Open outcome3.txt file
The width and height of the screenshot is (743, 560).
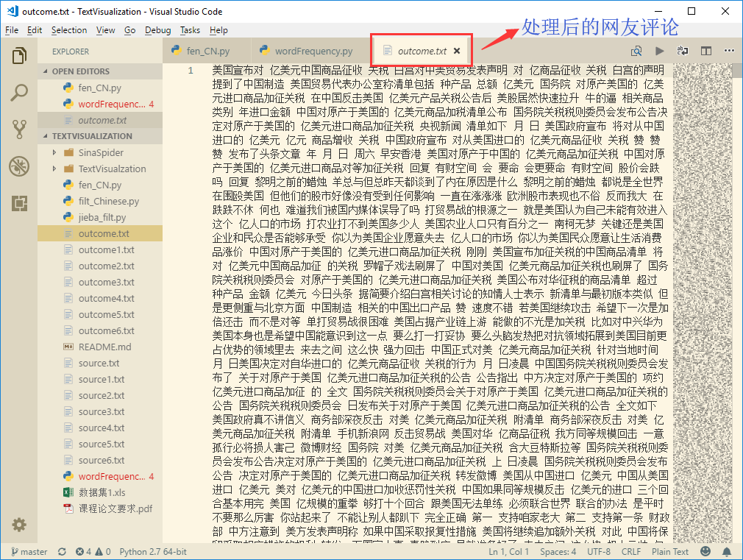pyautogui.click(x=100, y=282)
